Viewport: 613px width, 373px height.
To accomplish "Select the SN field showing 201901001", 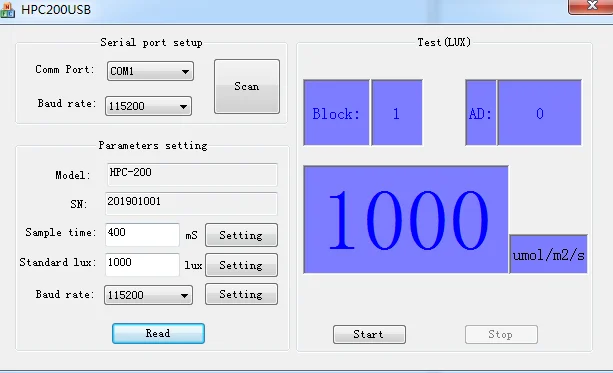I will [x=191, y=203].
